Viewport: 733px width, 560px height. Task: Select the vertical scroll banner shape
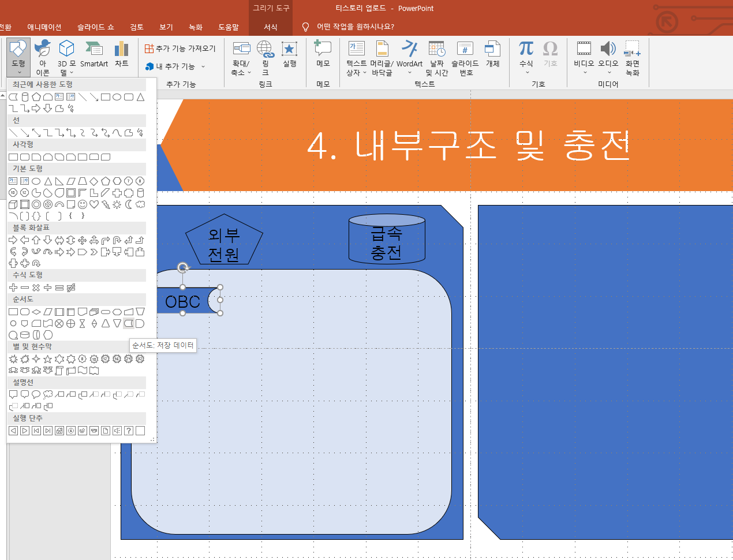(59, 371)
